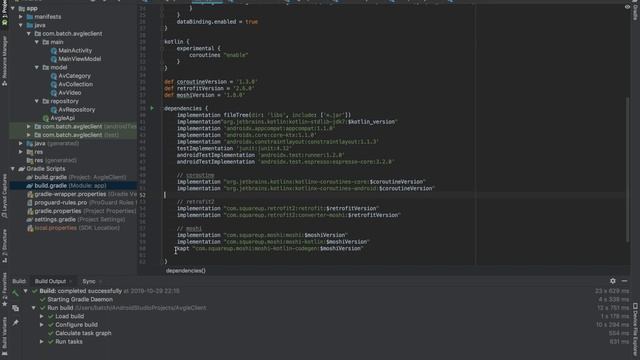Screen dimensions: 640x360
Task: Click the run gutter arrow beside dependencies
Action: click(x=152, y=108)
